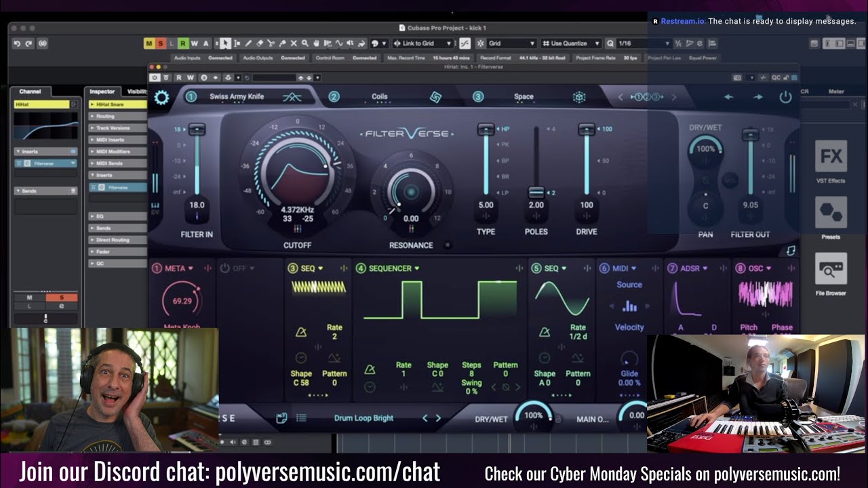Screen dimensions: 868x488
Task: Click the Swiss Army Knife filter shape icon
Action: coord(292,97)
